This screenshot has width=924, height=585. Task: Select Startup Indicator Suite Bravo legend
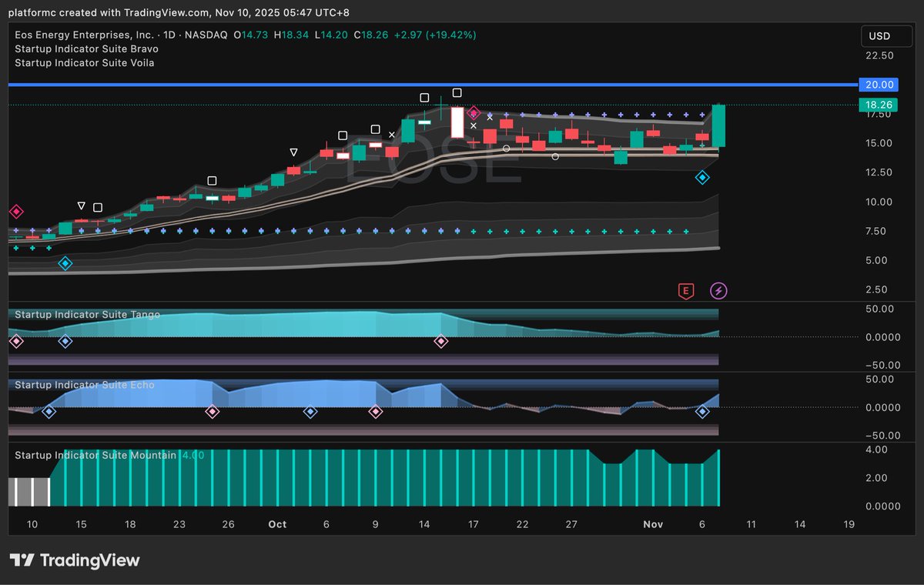pos(86,48)
